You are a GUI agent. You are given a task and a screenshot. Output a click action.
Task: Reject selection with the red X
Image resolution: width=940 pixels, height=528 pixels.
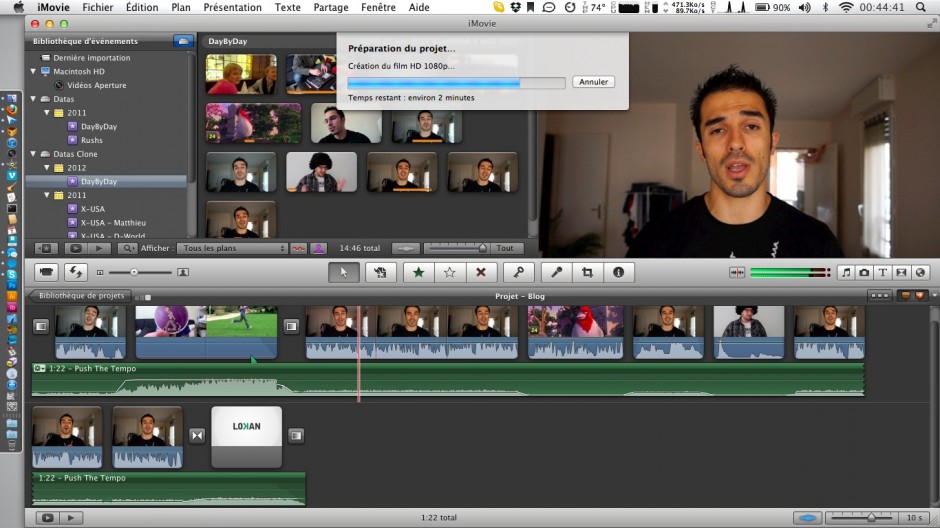(x=481, y=272)
